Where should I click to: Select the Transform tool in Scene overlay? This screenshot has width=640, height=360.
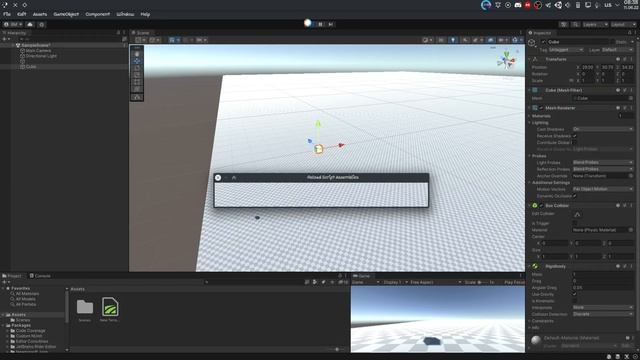[137, 89]
